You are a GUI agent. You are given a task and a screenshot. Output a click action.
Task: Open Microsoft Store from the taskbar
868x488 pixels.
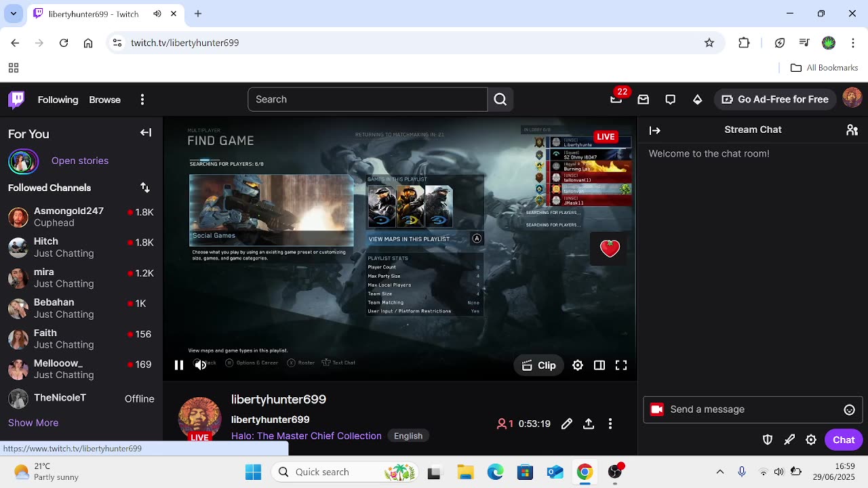525,472
